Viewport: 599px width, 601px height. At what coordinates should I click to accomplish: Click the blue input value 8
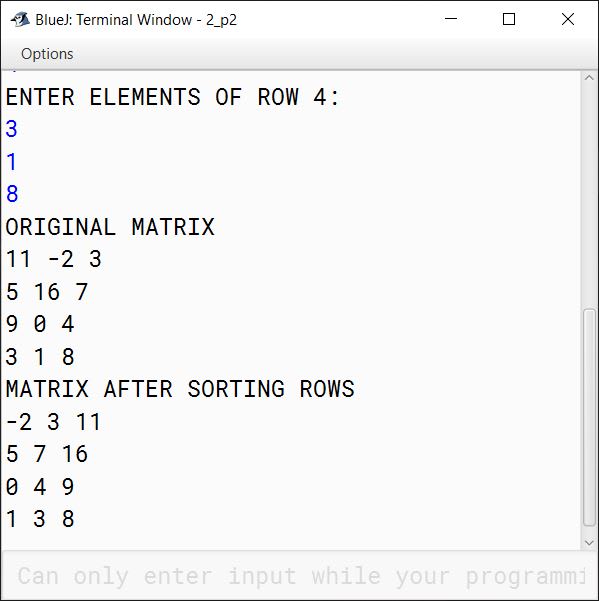(x=12, y=194)
